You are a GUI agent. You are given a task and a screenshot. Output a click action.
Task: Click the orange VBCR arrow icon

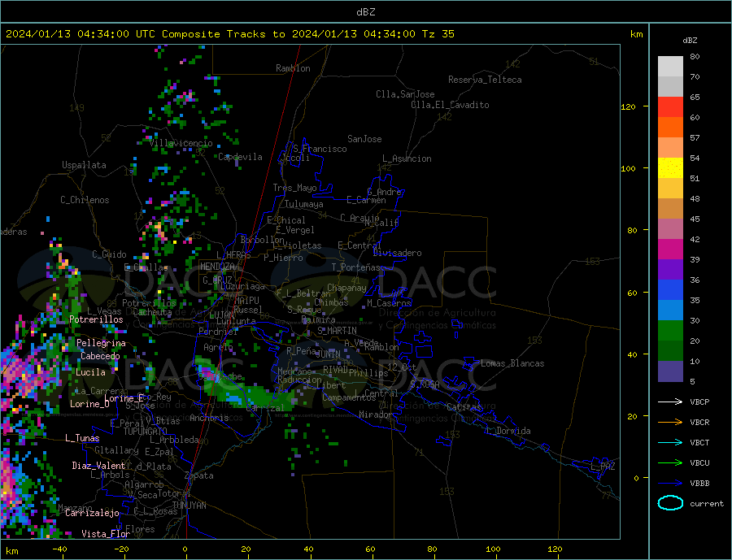click(670, 422)
